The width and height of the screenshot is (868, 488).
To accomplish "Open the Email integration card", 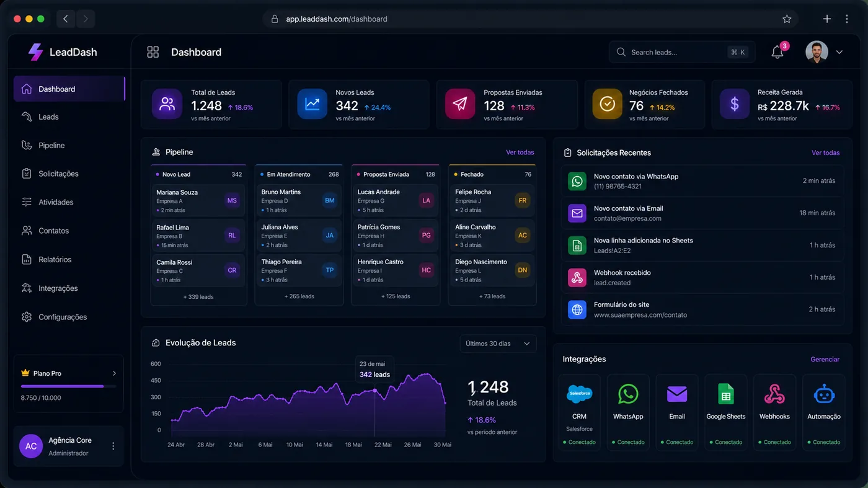I will (x=677, y=412).
